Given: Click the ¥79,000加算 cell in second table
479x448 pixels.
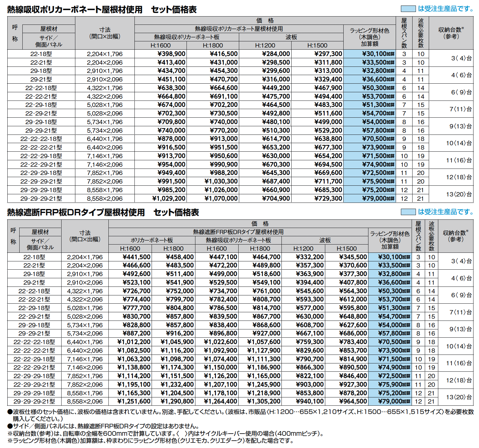Looking at the screenshot, I should [394, 401].
